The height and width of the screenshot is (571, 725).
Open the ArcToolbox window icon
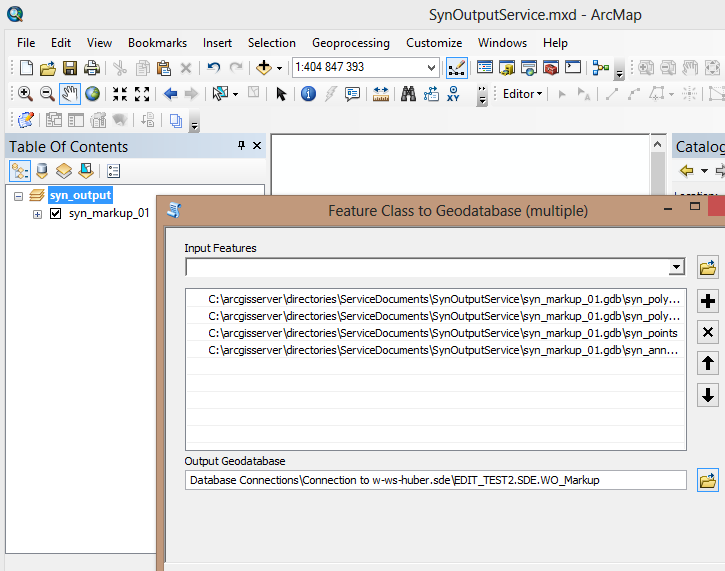551,68
